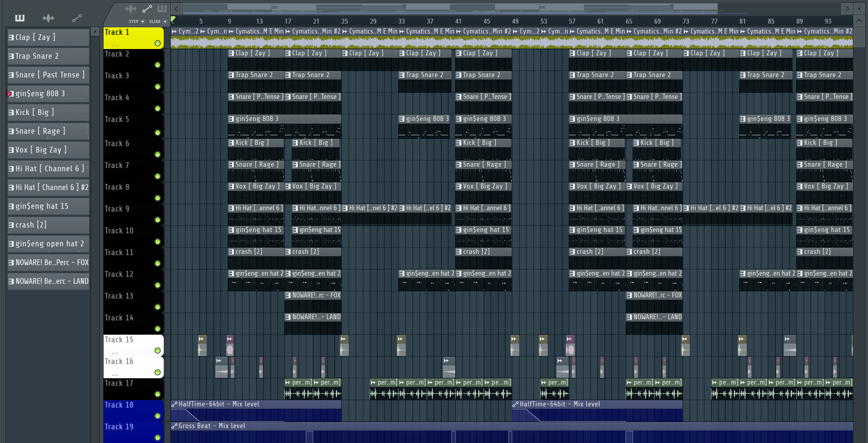
Task: Toggle SLIDE editing mode
Action: tap(165, 21)
